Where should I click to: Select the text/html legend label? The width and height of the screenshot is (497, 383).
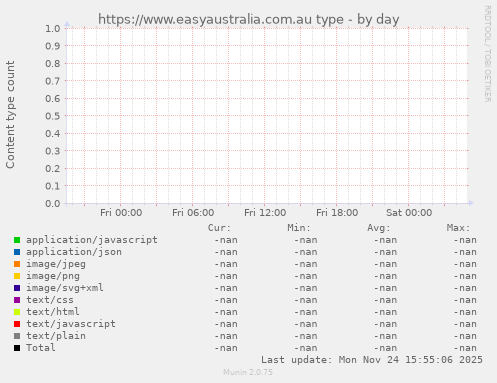point(53,312)
